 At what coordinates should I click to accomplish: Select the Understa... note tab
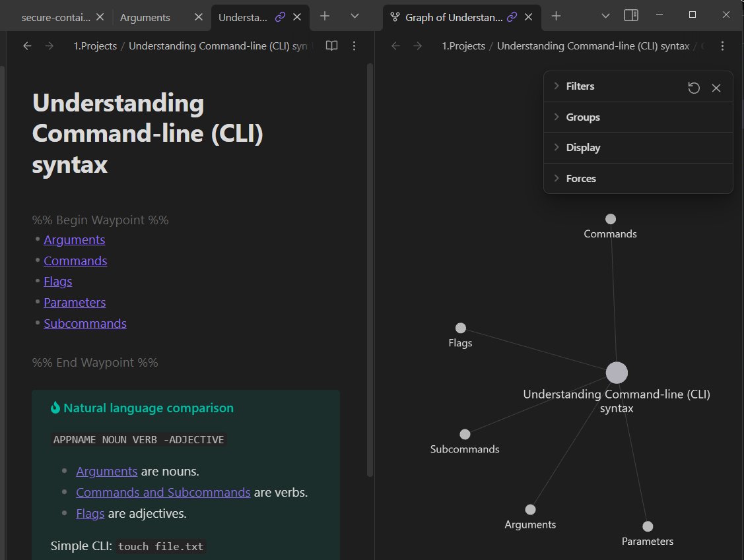(x=242, y=18)
